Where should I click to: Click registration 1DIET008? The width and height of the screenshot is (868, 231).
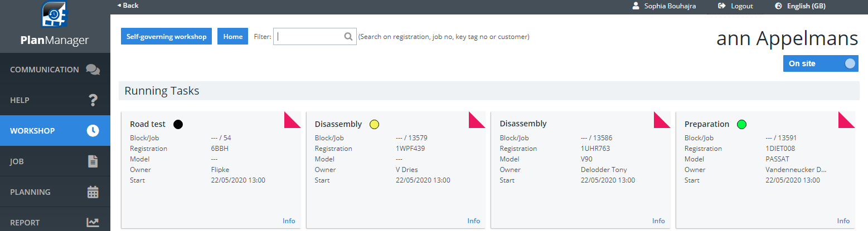pos(780,149)
